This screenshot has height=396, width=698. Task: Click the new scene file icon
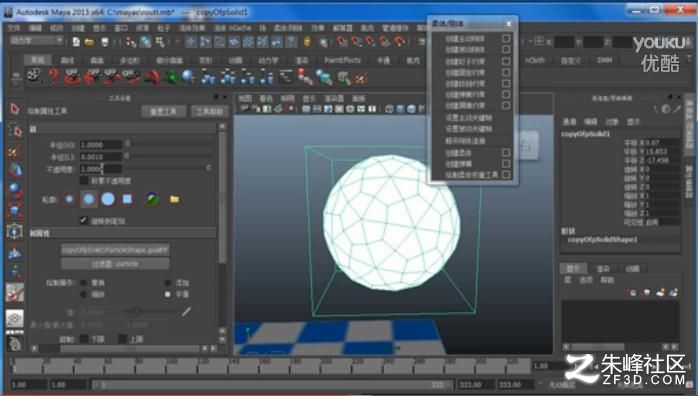pos(76,42)
